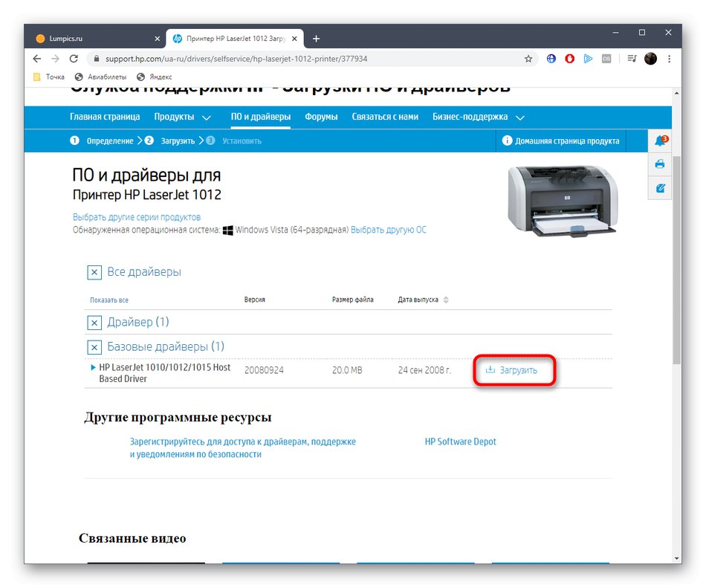Click the page vertical scrollbar thumb
706x588 pixels.
(x=676, y=259)
